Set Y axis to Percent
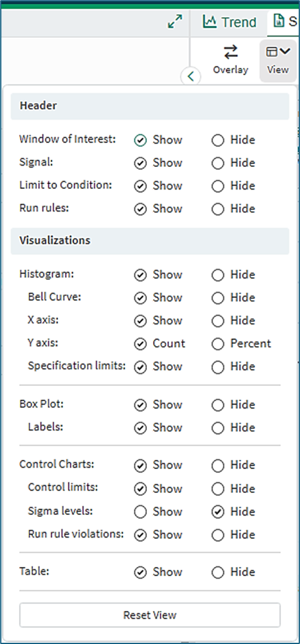 (x=218, y=344)
